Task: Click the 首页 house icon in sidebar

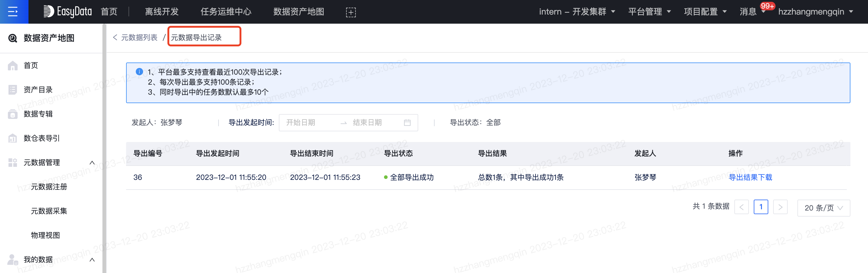Action: tap(12, 66)
